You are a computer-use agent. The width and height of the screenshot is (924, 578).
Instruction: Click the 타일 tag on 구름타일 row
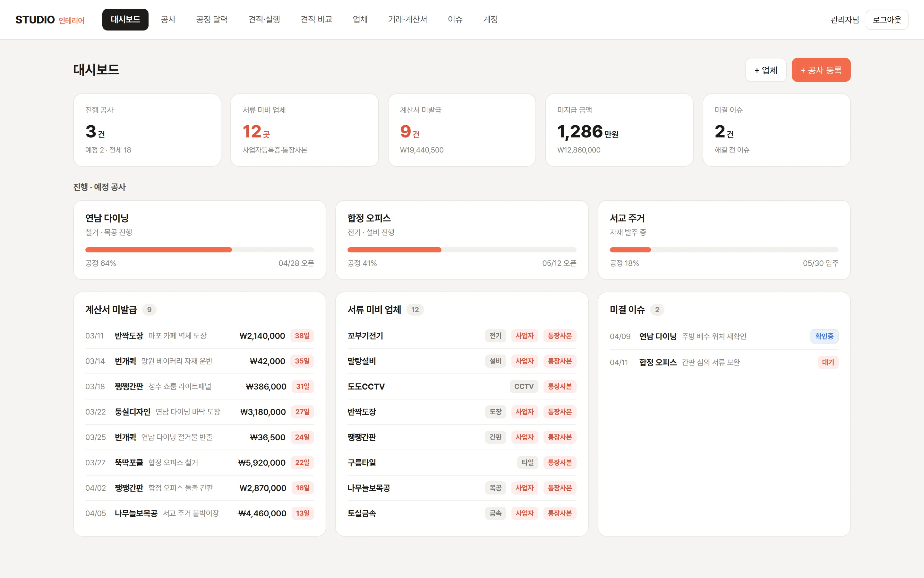(x=528, y=462)
